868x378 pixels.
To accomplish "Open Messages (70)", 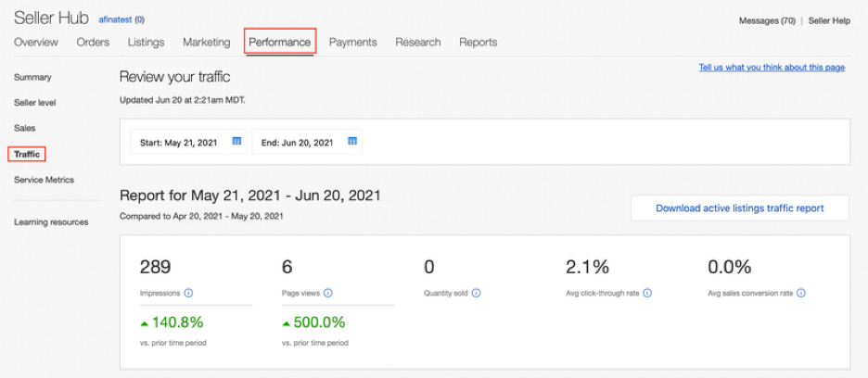I will 767,21.
